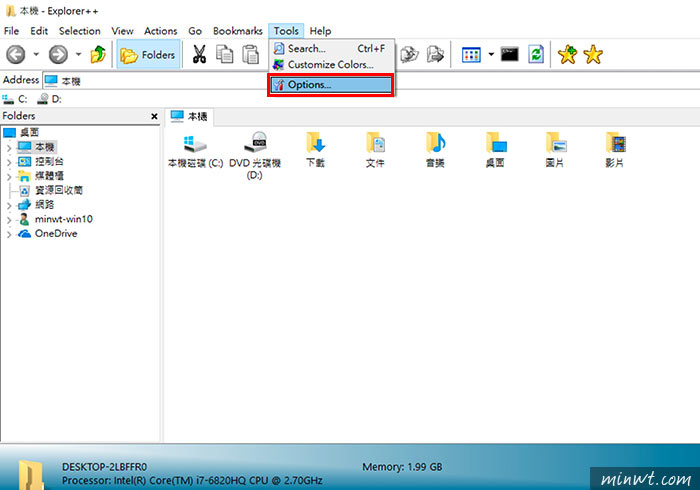
Task: Click the Processor info text
Action: coord(192,481)
